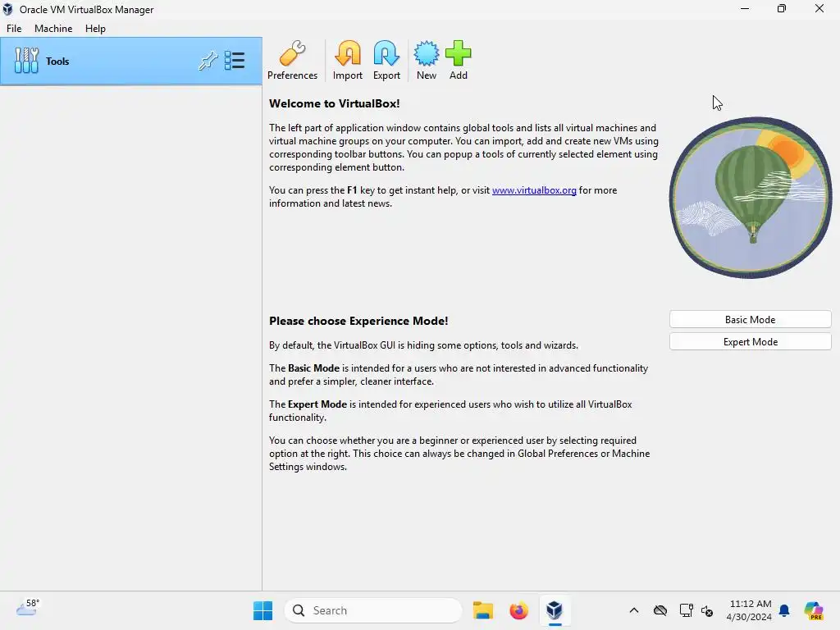840x630 pixels.
Task: Pin the Tools pane with pushpin icon
Action: click(208, 61)
